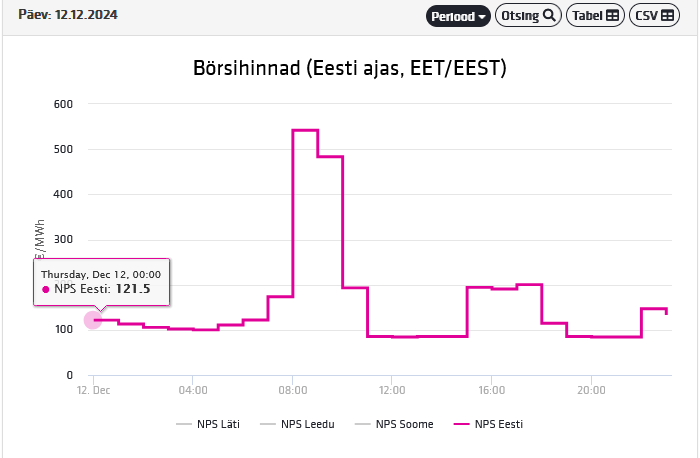Open the Periood dropdown
Image resolution: width=700 pixels, height=458 pixels.
[x=458, y=16]
